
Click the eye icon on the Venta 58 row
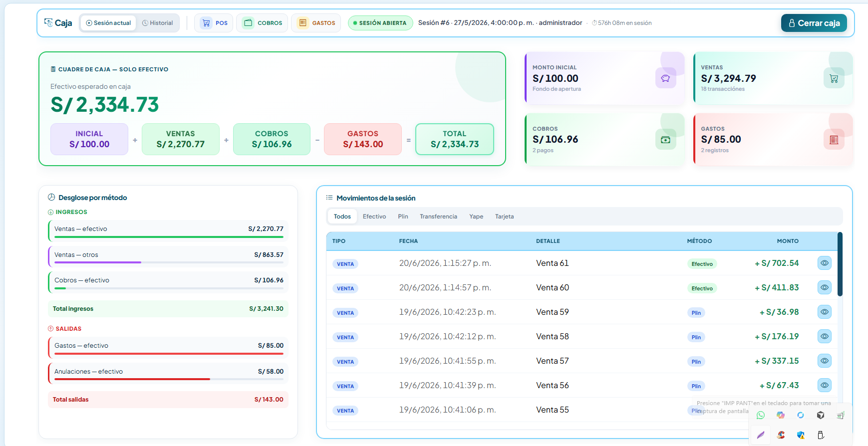click(825, 336)
